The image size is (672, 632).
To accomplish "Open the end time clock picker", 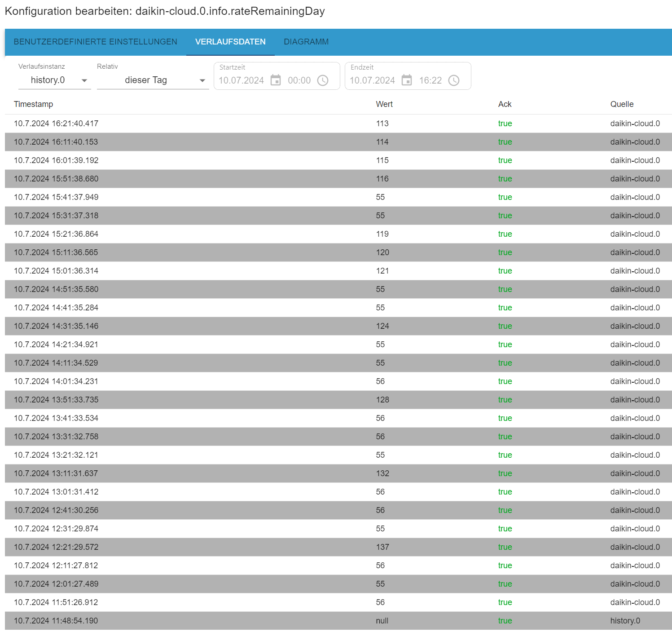I will click(x=454, y=80).
